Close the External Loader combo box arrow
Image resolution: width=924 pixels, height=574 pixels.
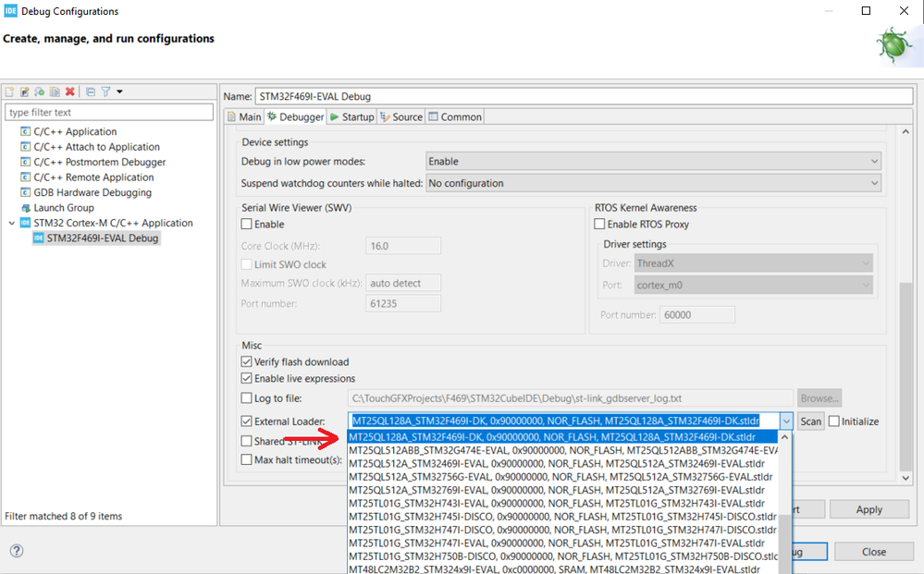786,421
